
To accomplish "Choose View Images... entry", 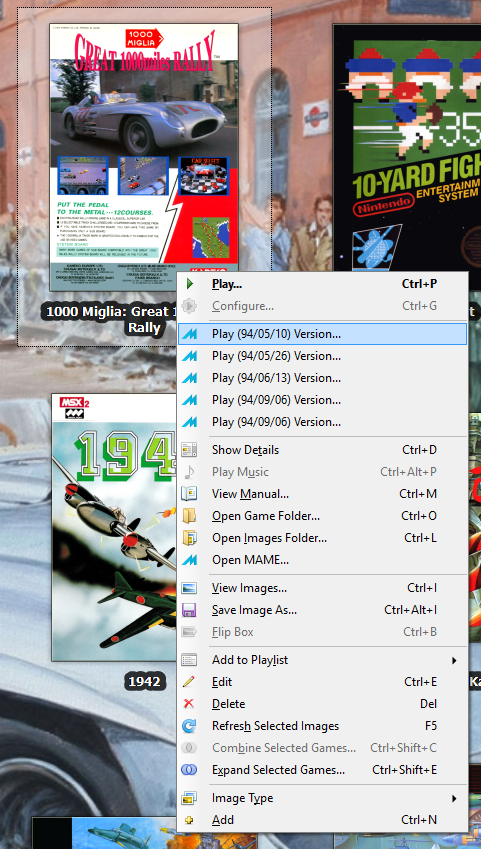I will (x=322, y=588).
